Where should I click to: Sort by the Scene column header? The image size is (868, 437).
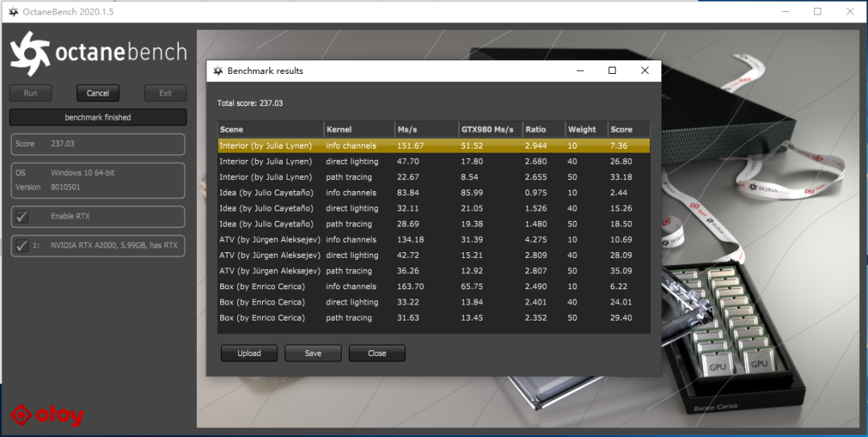point(271,129)
